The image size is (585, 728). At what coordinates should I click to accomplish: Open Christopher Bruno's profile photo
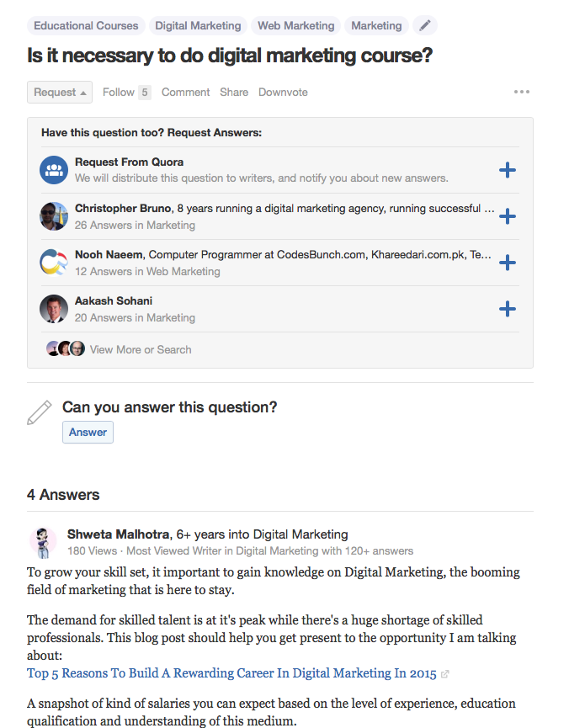point(54,216)
